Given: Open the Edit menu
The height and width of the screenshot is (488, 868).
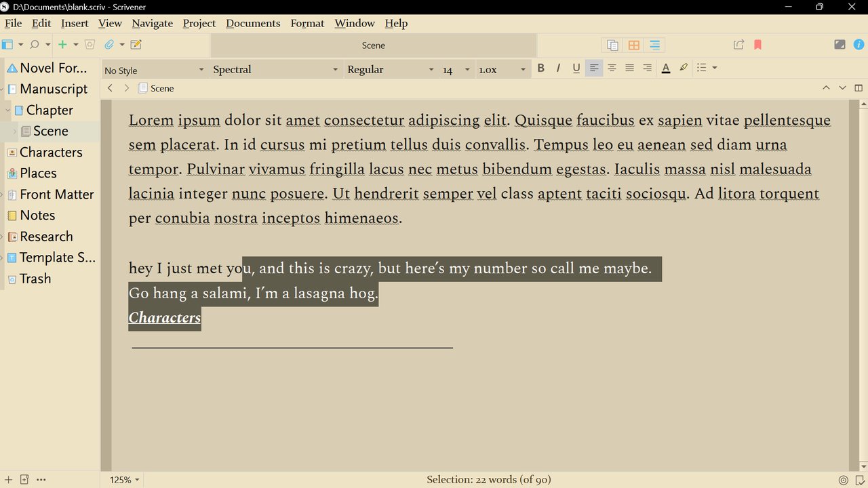Looking at the screenshot, I should [41, 23].
